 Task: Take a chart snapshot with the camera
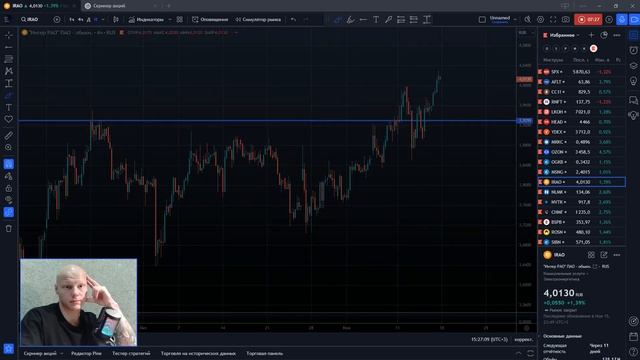coord(566,20)
